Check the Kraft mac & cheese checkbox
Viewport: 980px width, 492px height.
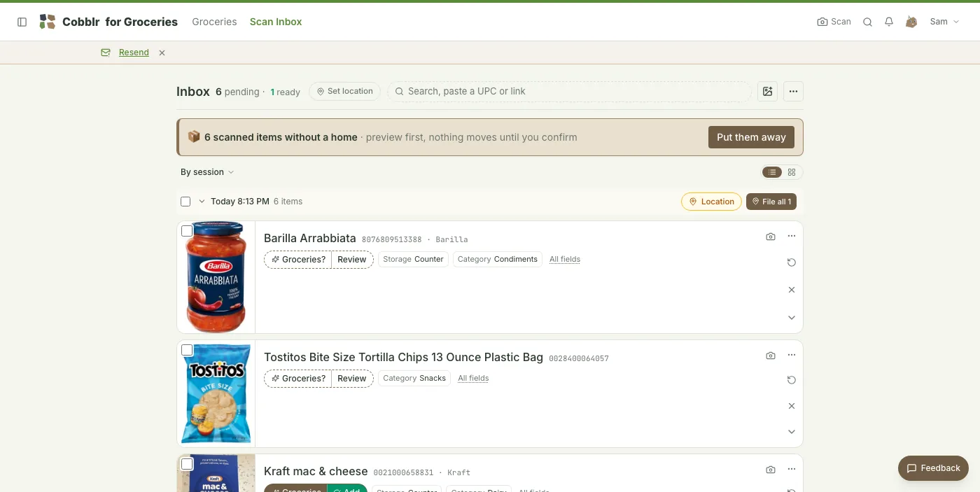(x=187, y=464)
